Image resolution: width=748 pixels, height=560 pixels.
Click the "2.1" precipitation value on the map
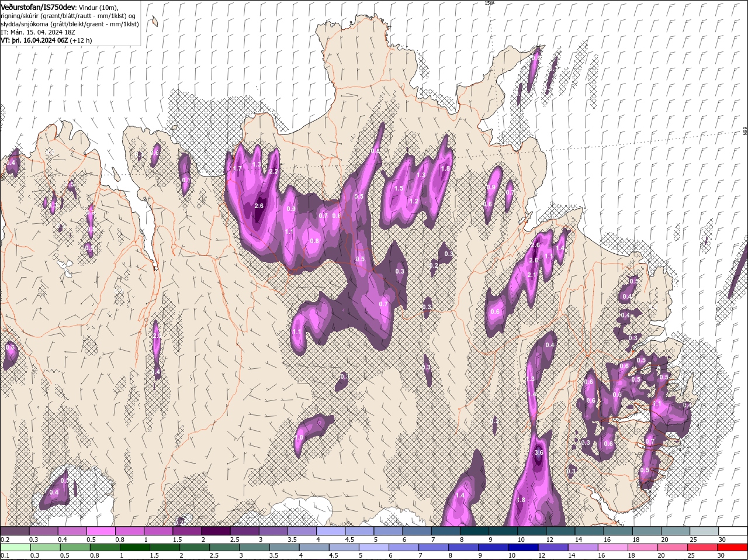(532, 275)
